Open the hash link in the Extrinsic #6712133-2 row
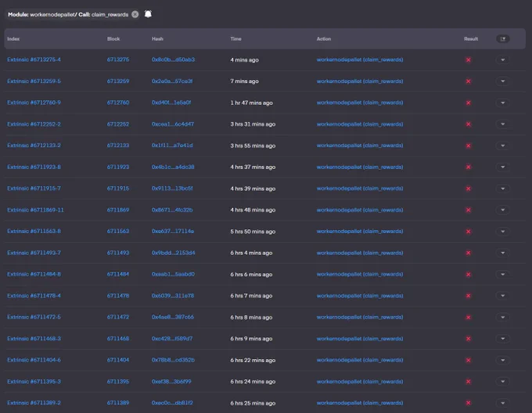Screen dimensions: 532x413 point(172,145)
